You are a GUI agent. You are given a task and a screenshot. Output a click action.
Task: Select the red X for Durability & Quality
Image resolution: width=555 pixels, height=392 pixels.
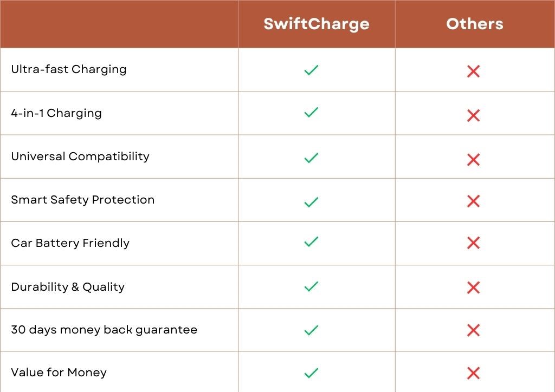pos(473,288)
